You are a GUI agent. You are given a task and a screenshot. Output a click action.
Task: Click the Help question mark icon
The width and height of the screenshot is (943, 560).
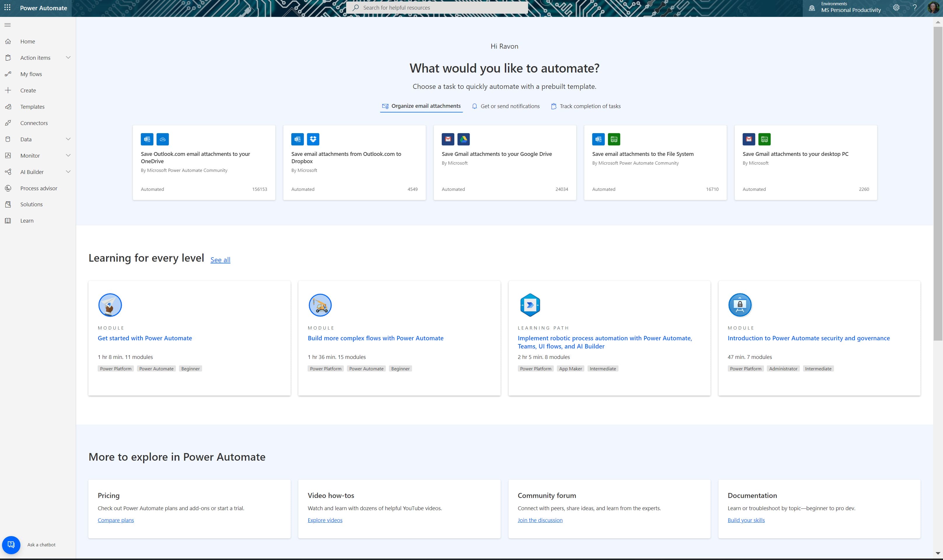point(915,8)
